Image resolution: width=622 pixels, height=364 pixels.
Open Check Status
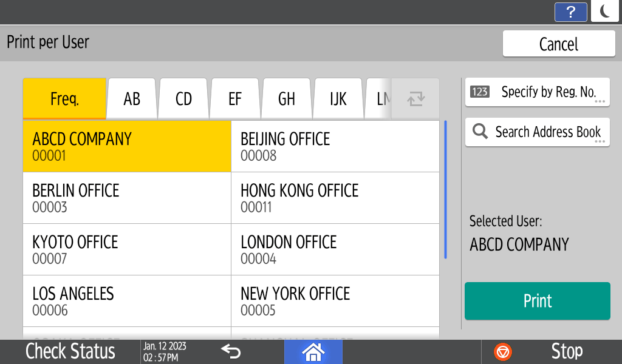pos(70,351)
